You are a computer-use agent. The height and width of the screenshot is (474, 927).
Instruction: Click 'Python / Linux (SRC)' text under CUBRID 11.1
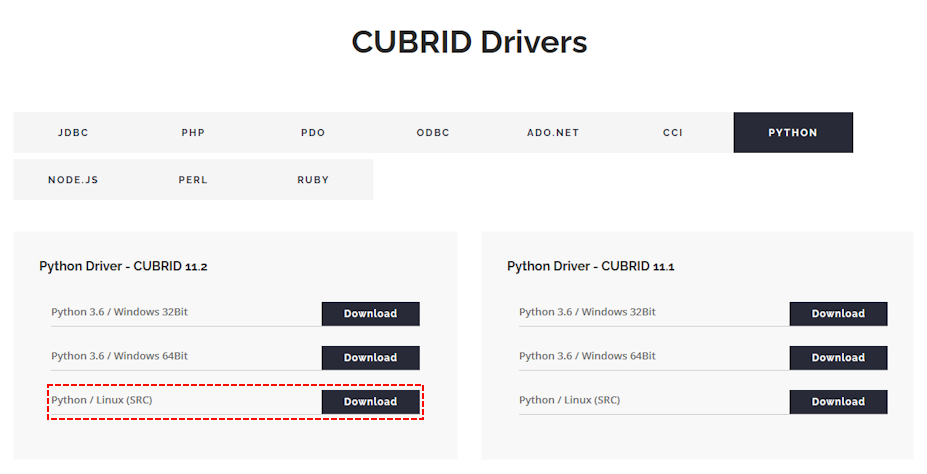tap(569, 400)
